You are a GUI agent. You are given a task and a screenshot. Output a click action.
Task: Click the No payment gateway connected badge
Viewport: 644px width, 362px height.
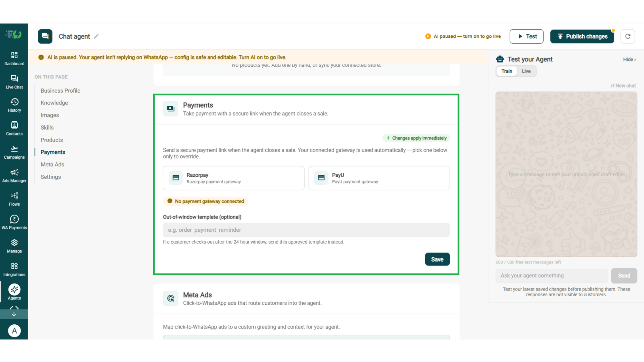(205, 201)
